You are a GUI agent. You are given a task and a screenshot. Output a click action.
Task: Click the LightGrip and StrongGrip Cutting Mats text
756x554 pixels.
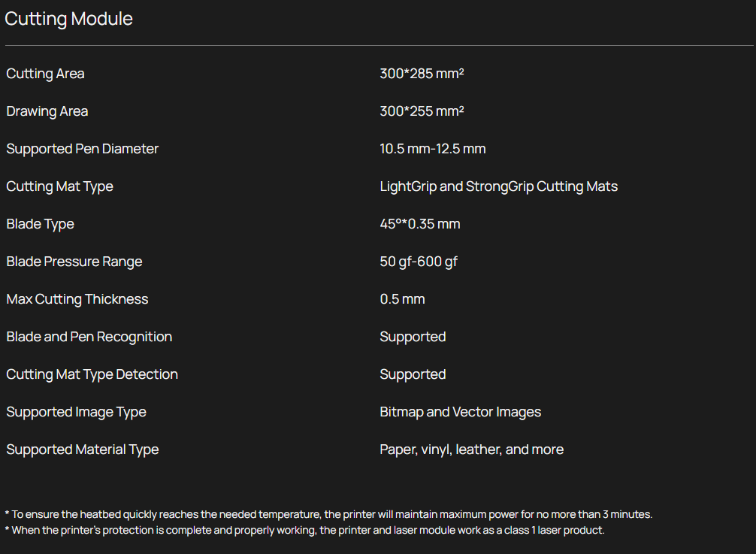pos(499,186)
